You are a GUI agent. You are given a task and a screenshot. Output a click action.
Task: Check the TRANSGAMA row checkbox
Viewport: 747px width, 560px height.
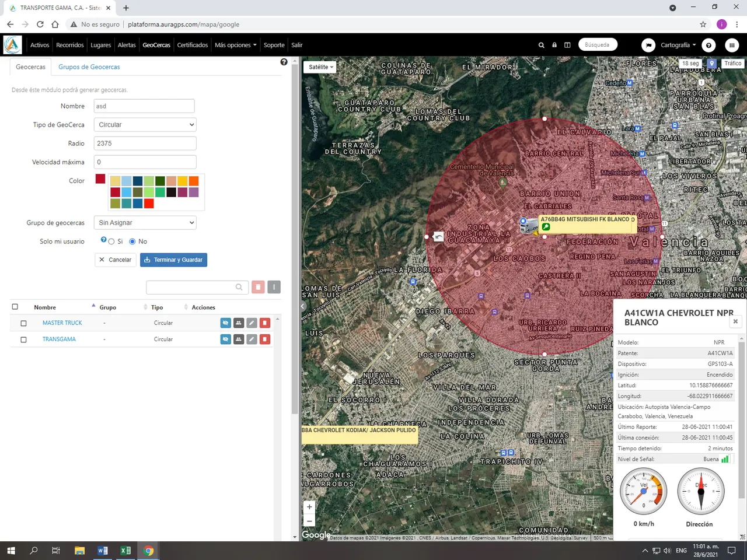23,339
